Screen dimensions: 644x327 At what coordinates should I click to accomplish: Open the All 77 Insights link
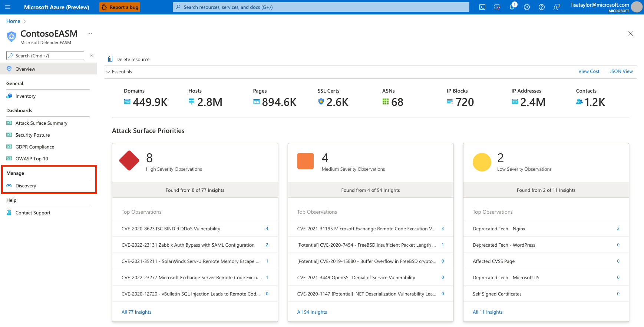(136, 312)
